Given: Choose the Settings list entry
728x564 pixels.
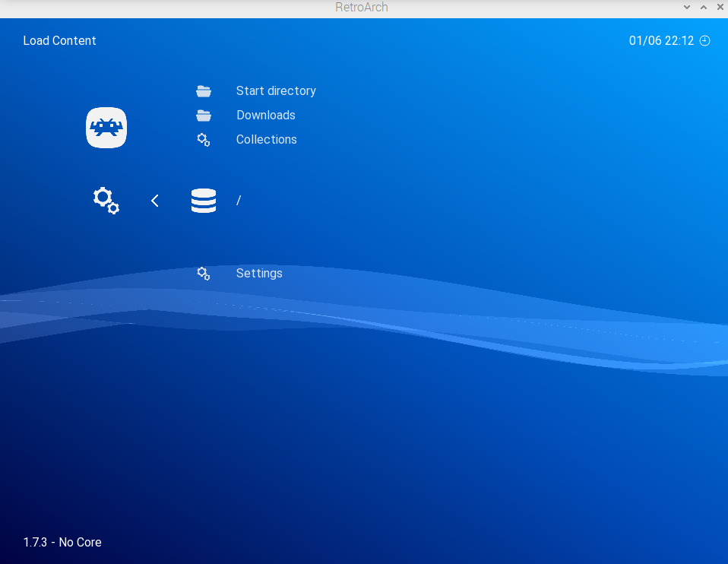Looking at the screenshot, I should coord(259,274).
